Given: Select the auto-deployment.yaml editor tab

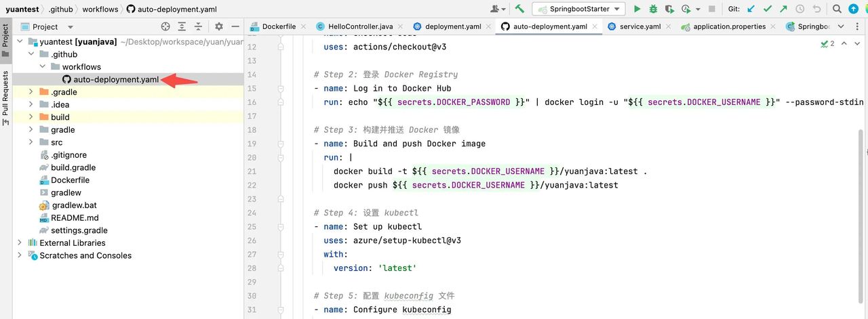Looking at the screenshot, I should tap(550, 26).
